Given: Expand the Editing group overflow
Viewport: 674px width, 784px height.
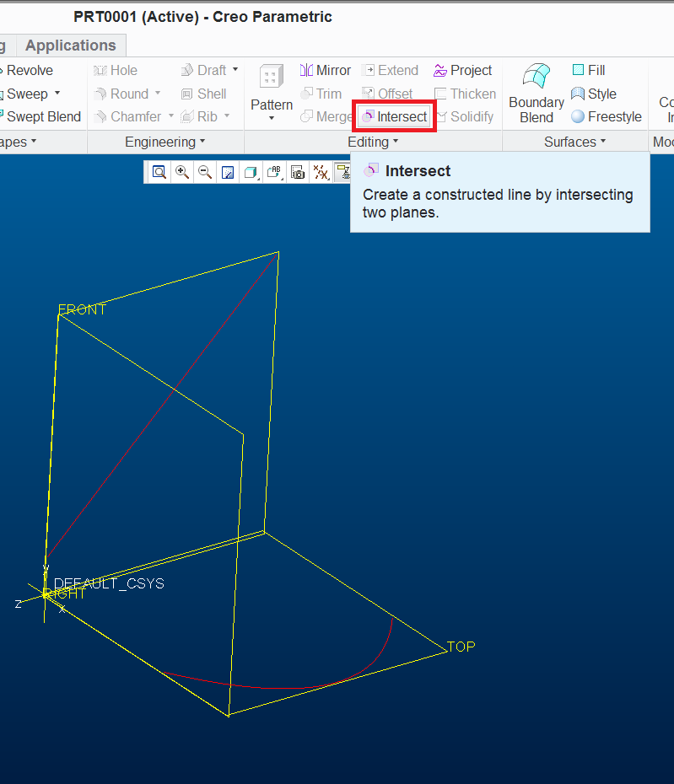Looking at the screenshot, I should click(x=373, y=142).
